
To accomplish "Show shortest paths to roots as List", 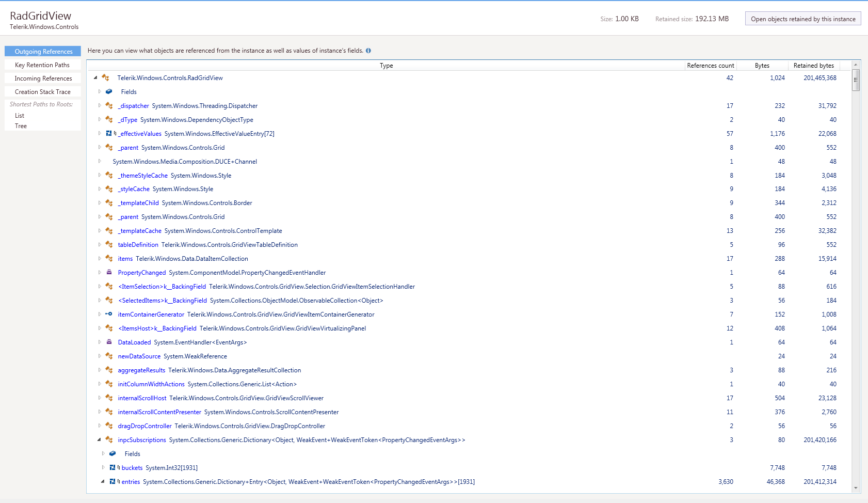I will 20,116.
